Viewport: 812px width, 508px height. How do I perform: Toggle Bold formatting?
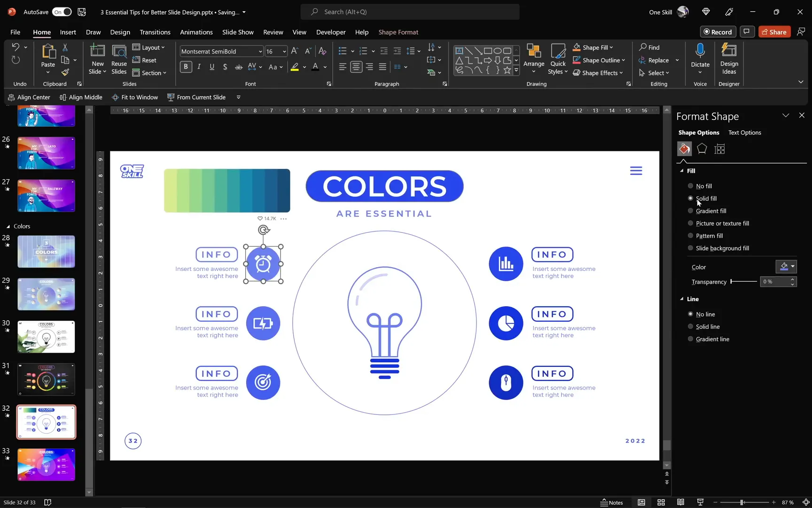(186, 67)
